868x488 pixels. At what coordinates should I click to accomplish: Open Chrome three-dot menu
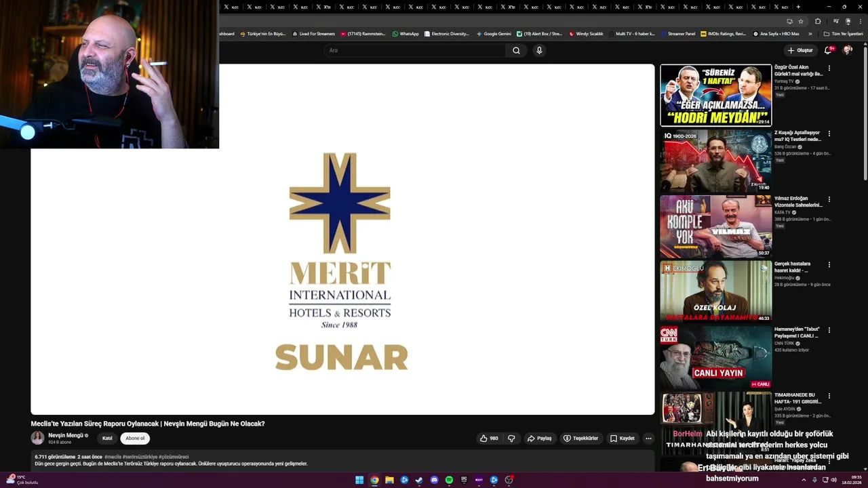click(860, 21)
